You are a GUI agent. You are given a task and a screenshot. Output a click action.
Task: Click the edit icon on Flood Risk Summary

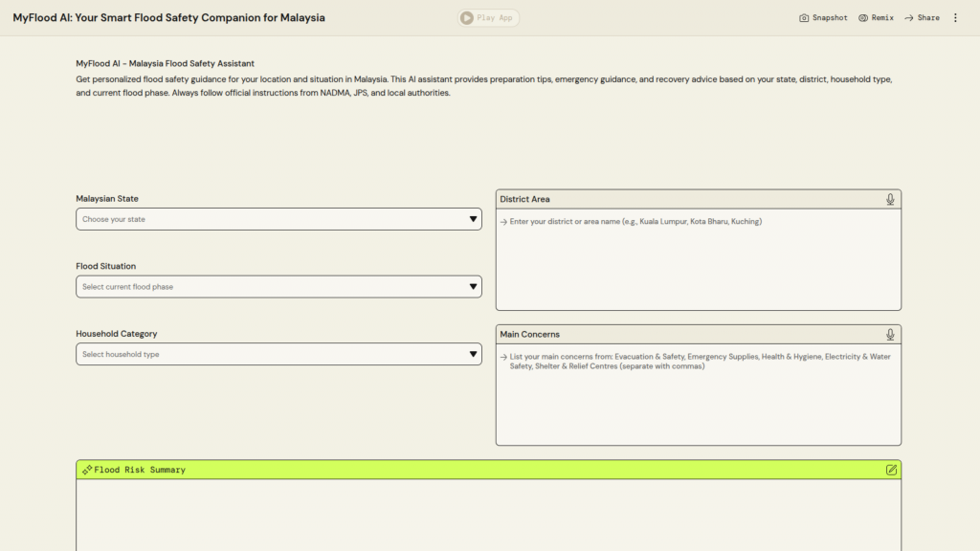pos(891,470)
